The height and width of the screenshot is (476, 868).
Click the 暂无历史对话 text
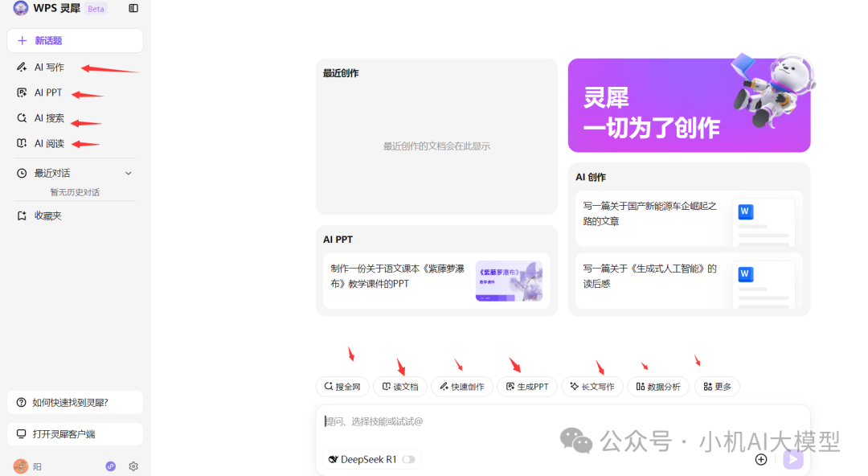click(x=75, y=192)
